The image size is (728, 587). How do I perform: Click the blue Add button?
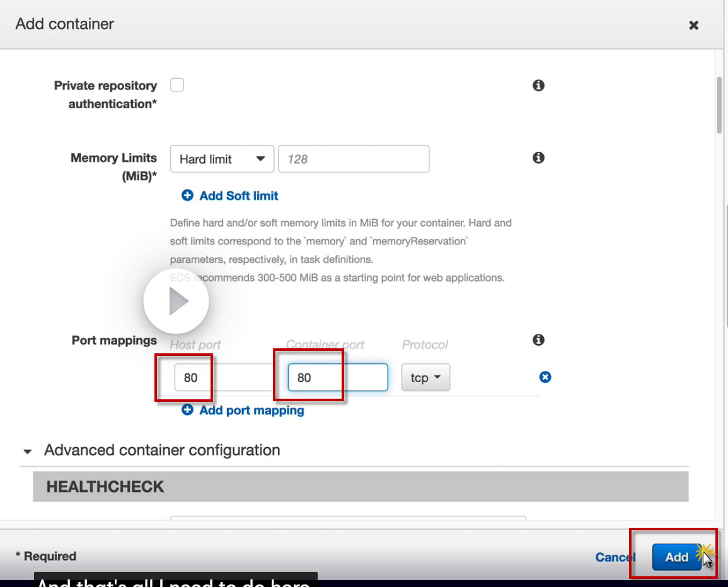pos(676,557)
